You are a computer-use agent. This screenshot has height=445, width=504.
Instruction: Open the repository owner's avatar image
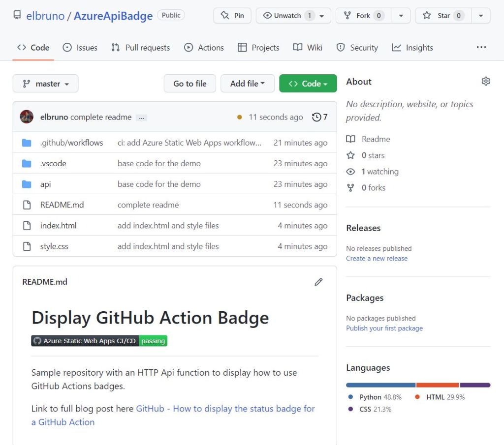point(27,117)
